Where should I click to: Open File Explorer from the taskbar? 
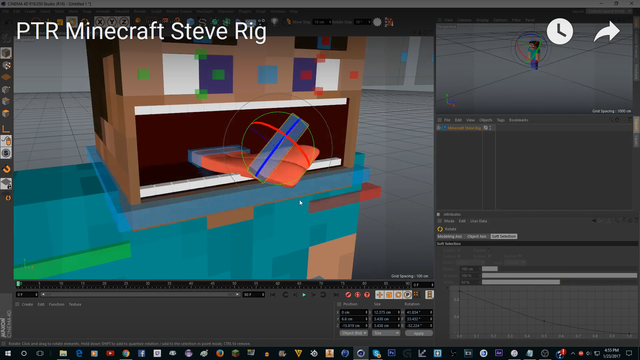(63, 353)
